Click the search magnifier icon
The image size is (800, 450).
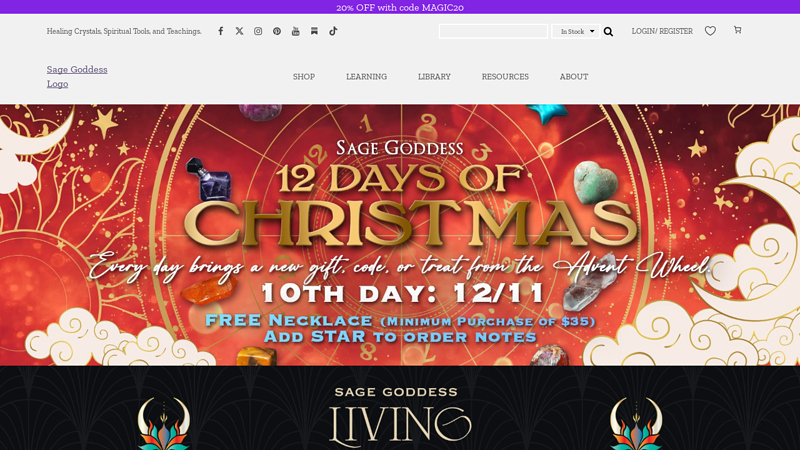coord(608,32)
